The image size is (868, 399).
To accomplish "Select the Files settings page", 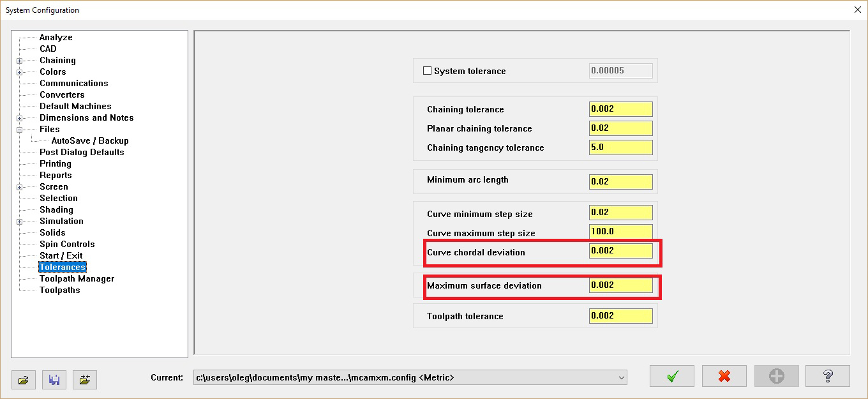I will pyautogui.click(x=50, y=130).
